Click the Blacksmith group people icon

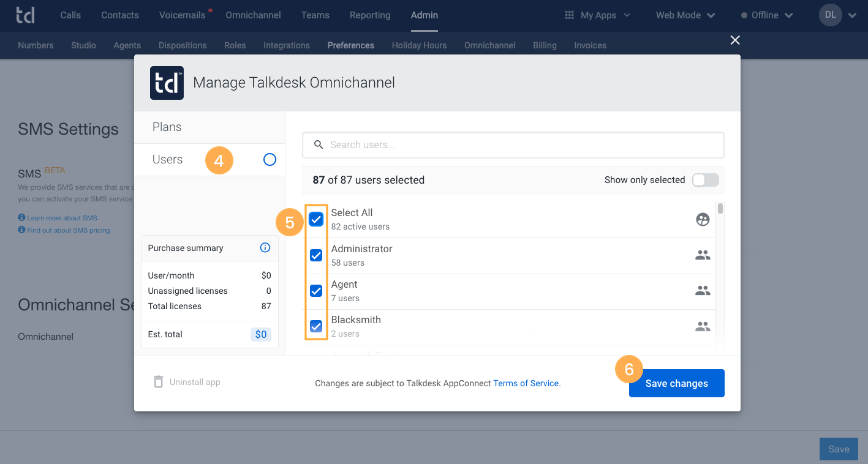tap(703, 326)
